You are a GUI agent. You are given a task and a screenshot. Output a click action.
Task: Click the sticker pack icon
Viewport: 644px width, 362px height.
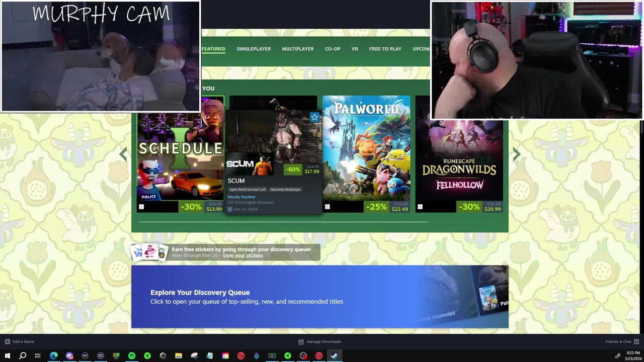pyautogui.click(x=149, y=252)
